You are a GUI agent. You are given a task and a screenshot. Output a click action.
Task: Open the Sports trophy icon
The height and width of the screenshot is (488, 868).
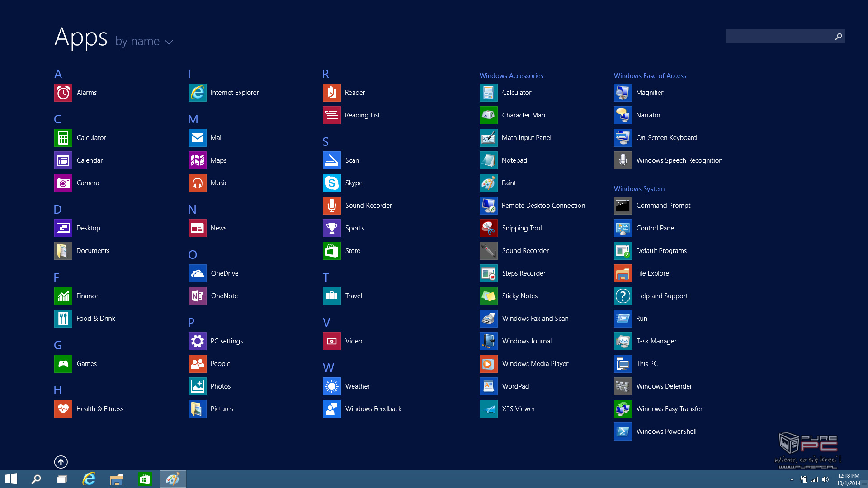(x=332, y=228)
